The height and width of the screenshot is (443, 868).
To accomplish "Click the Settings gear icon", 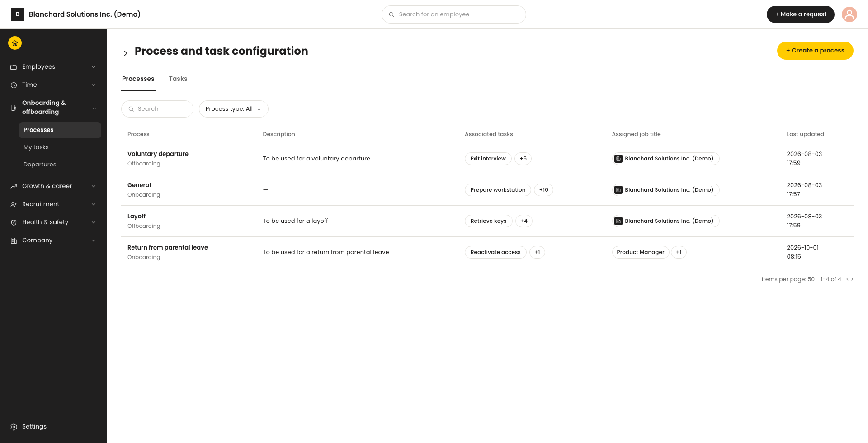I will 14,427.
